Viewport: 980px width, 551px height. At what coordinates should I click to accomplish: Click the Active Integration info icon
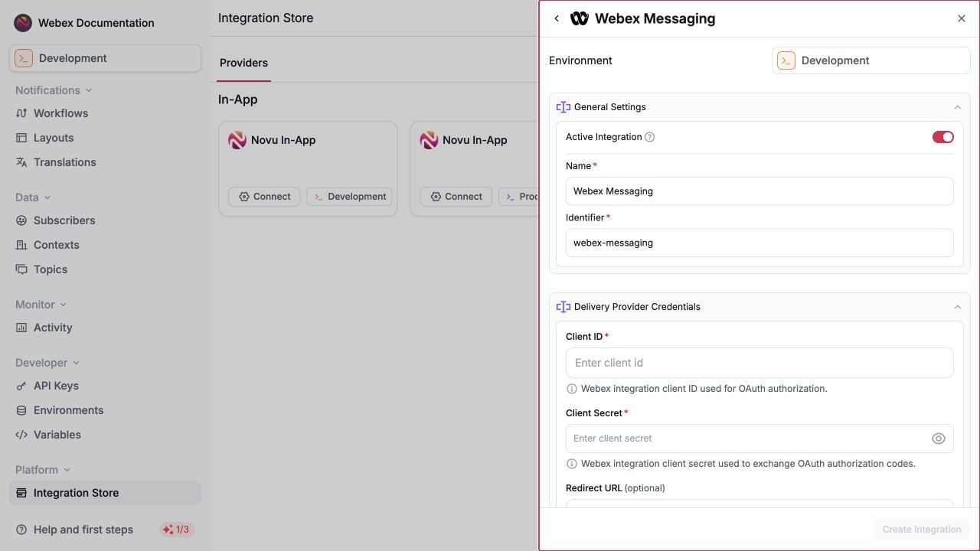tap(650, 137)
